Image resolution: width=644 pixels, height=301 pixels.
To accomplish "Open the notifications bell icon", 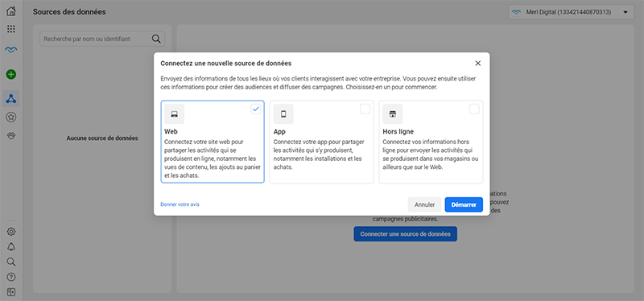I will 11,247.
